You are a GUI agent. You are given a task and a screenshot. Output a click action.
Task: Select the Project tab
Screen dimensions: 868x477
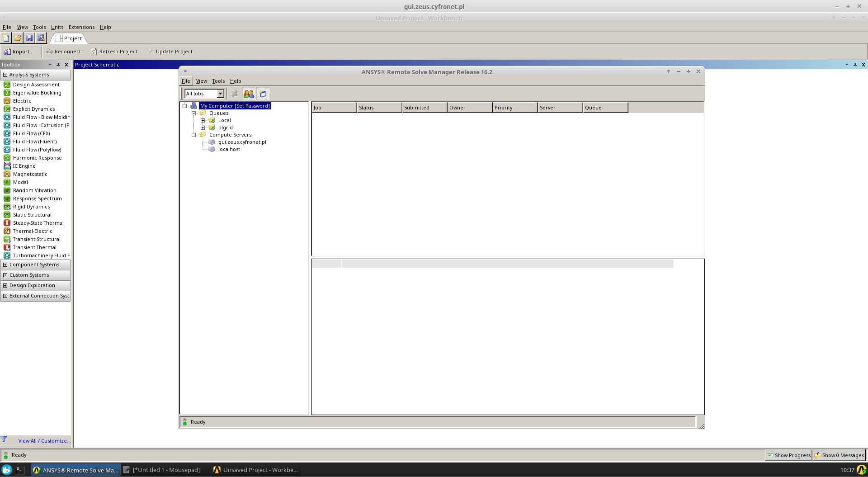pyautogui.click(x=69, y=38)
